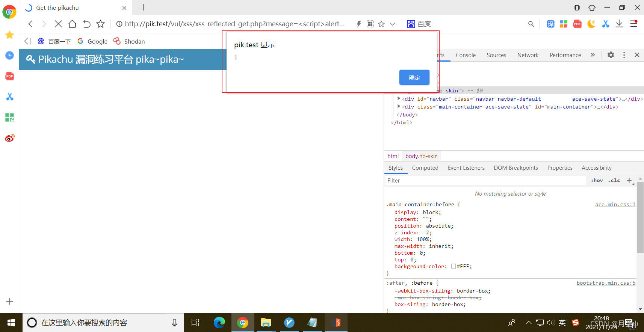644x332 pixels.
Task: Open the Shodan bookmark
Action: pos(129,41)
